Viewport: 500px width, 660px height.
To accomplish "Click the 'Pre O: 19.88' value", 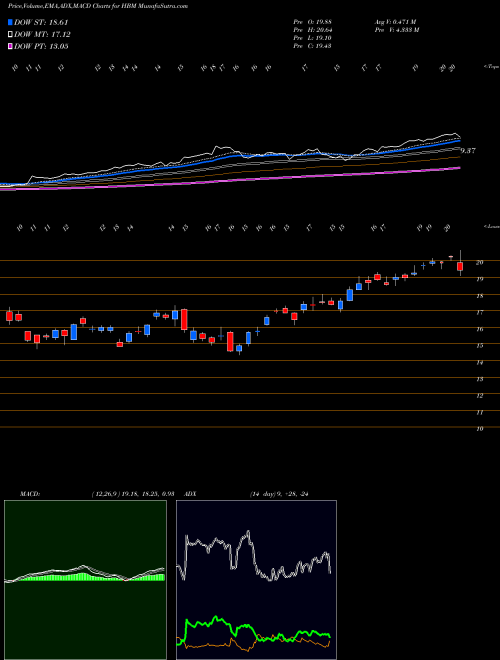I will tap(313, 22).
